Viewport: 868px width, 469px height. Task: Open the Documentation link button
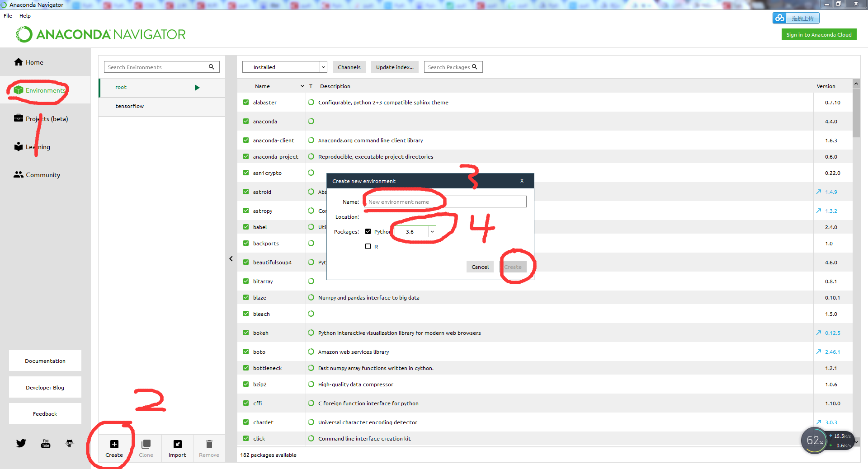pos(45,361)
